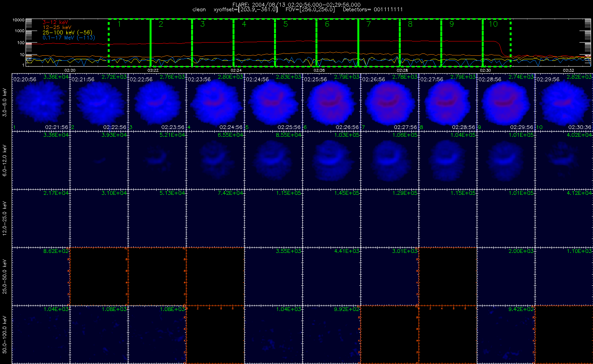The width and height of the screenshot is (593, 364).
Task: Click the 6.0-12.0 keV row label
Action: 5,161
